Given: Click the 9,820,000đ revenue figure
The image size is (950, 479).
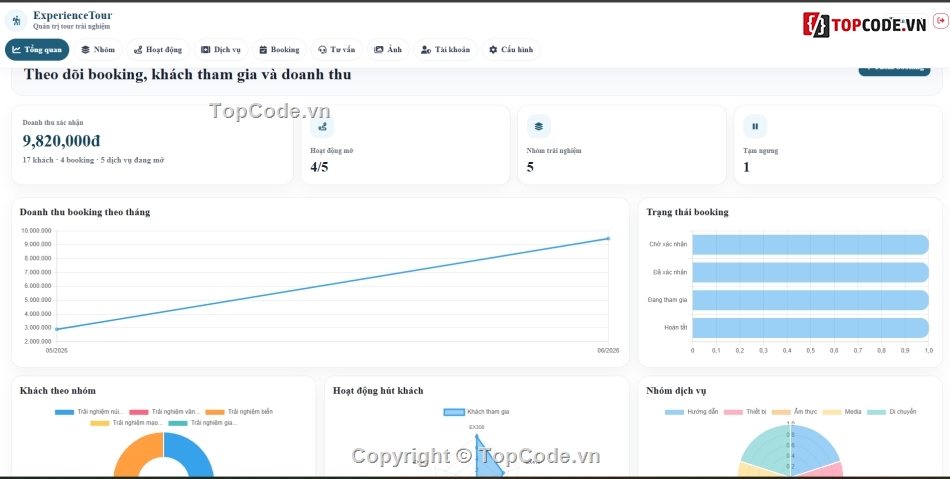Looking at the screenshot, I should (61, 141).
